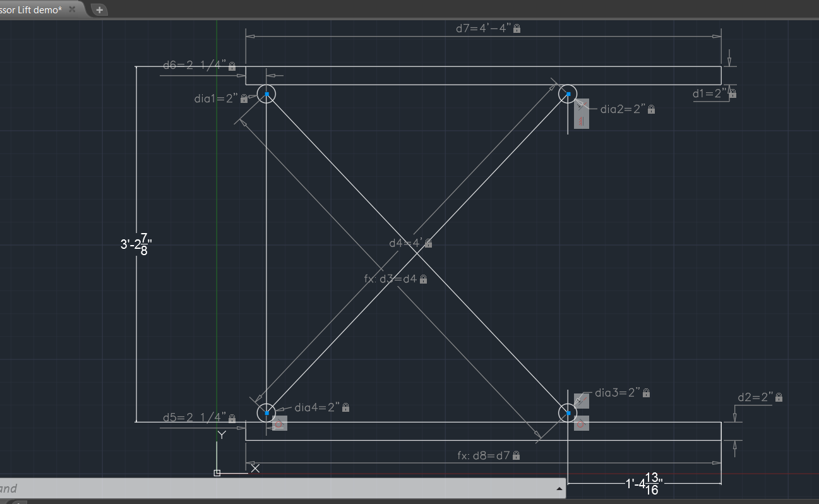Click the UCS icon origin square

[x=217, y=473]
